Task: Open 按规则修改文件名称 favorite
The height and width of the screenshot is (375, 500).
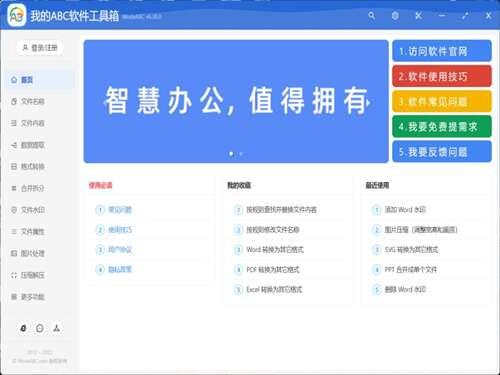Action: (x=273, y=230)
